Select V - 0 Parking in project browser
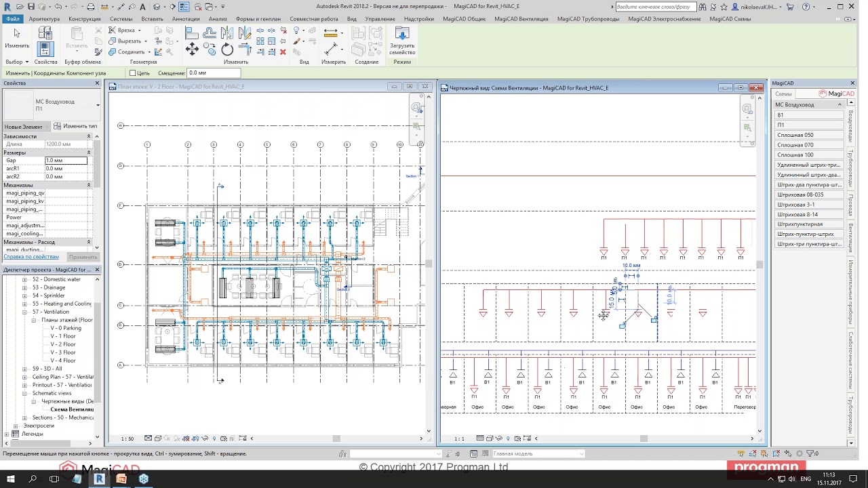This screenshot has height=488, width=868. 66,328
